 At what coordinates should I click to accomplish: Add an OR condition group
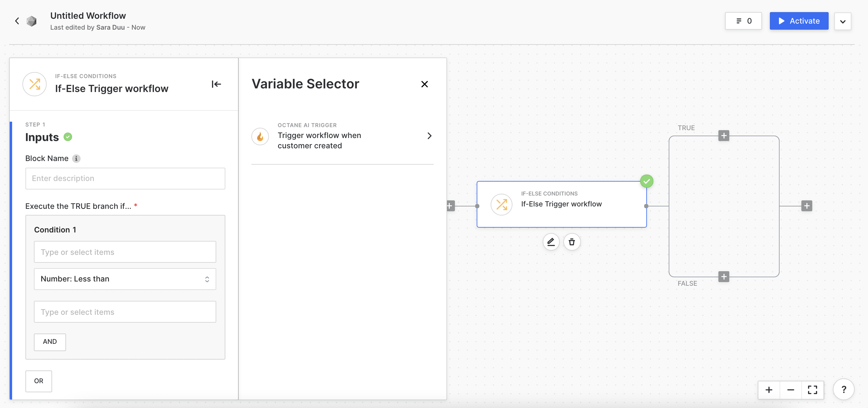(x=39, y=381)
